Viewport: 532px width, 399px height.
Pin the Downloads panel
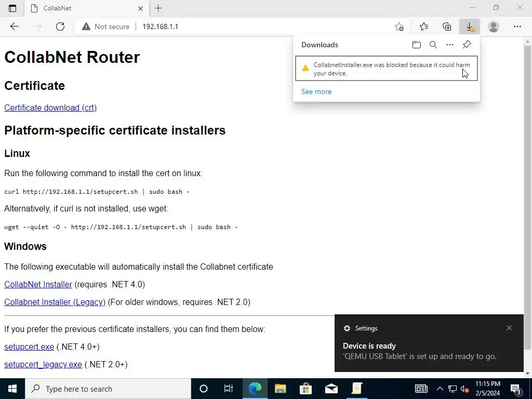pos(467,45)
